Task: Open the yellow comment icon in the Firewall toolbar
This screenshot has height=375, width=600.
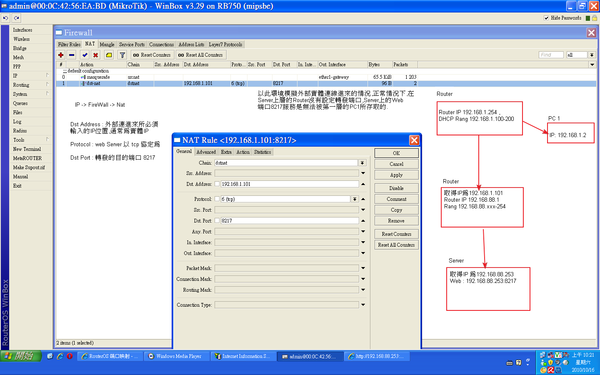Action: tap(109, 55)
